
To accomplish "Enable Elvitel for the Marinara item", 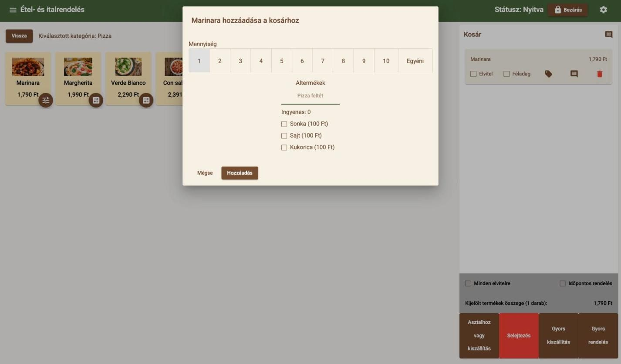I will click(473, 74).
